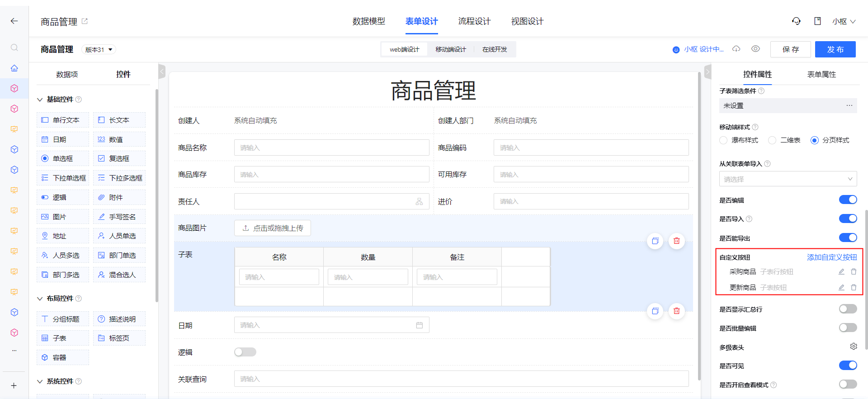This screenshot has width=868, height=399.
Task: Enable 是否批量编辑 switch
Action: coord(848,328)
